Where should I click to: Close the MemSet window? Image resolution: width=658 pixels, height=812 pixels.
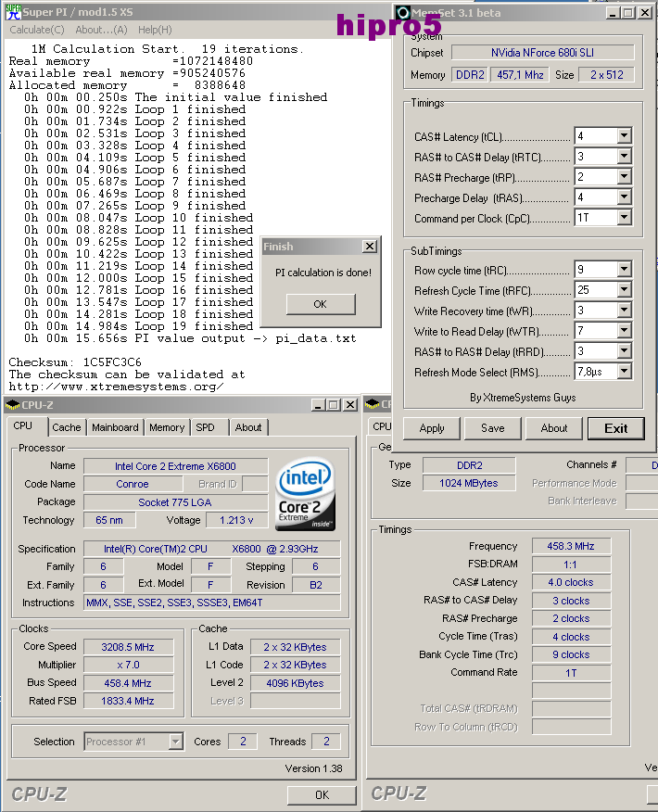click(644, 13)
